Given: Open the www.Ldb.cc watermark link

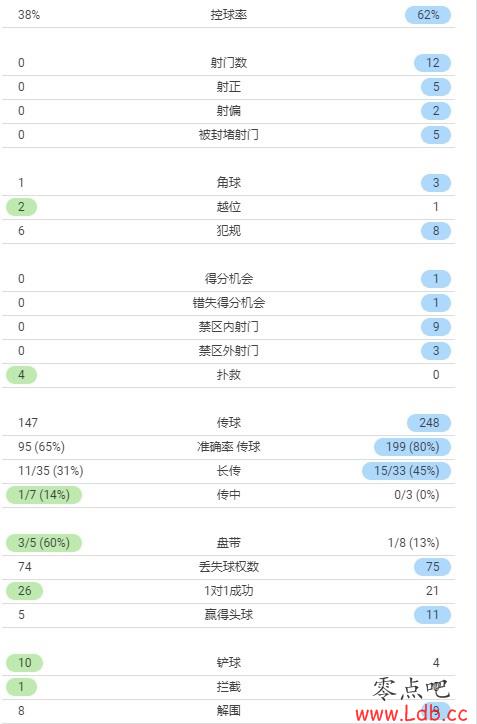Looking at the screenshot, I should [411, 714].
